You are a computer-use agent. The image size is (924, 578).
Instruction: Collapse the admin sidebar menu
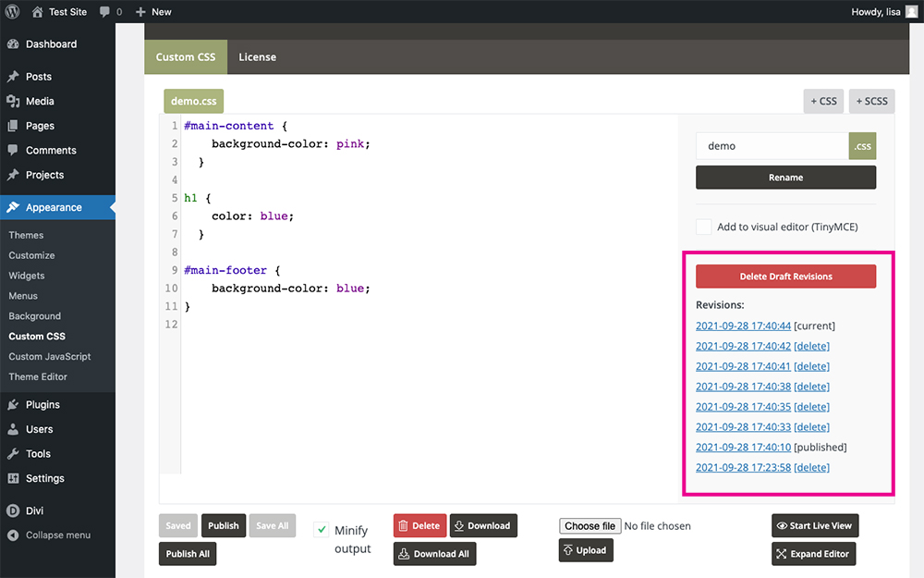(x=57, y=535)
